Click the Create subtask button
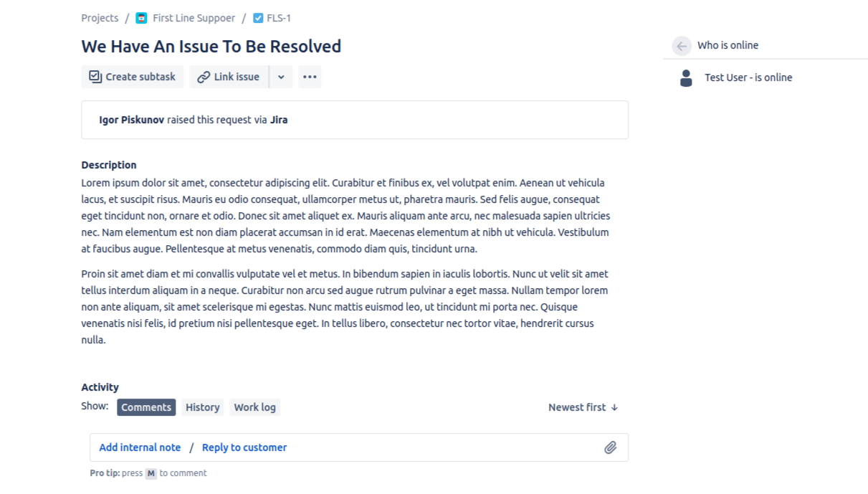 pos(133,77)
